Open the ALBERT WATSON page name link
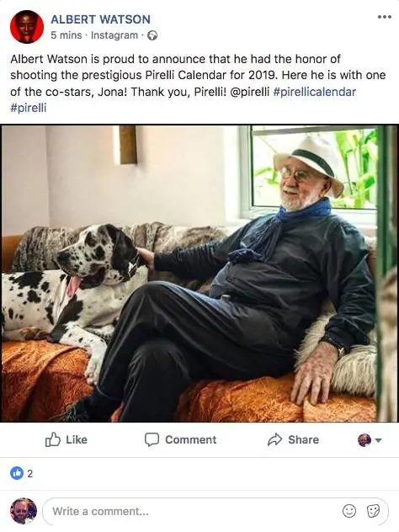This screenshot has height=532, width=399. point(100,19)
